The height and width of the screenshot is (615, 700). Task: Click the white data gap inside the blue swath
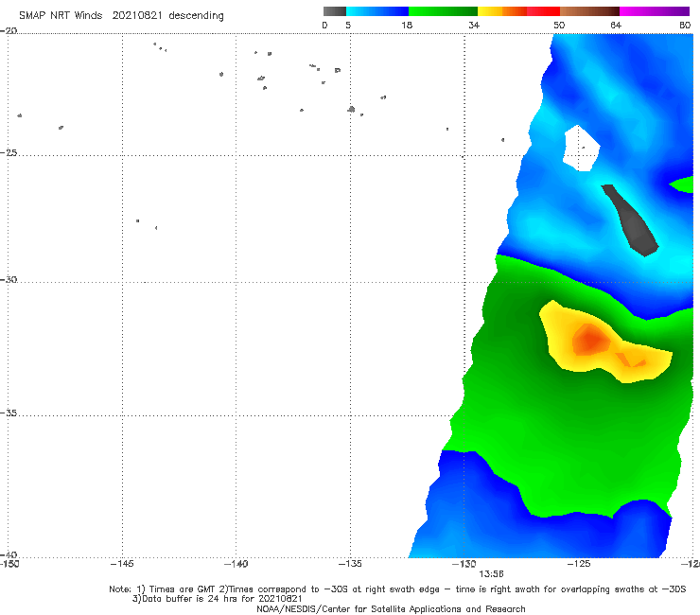[x=581, y=148]
